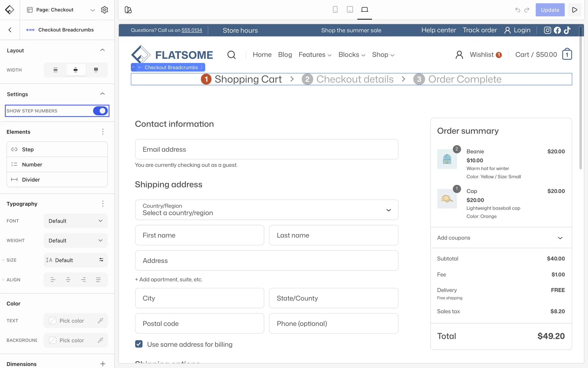Open Features menu in site navigation
Image resolution: width=588 pixels, height=368 pixels.
point(315,55)
